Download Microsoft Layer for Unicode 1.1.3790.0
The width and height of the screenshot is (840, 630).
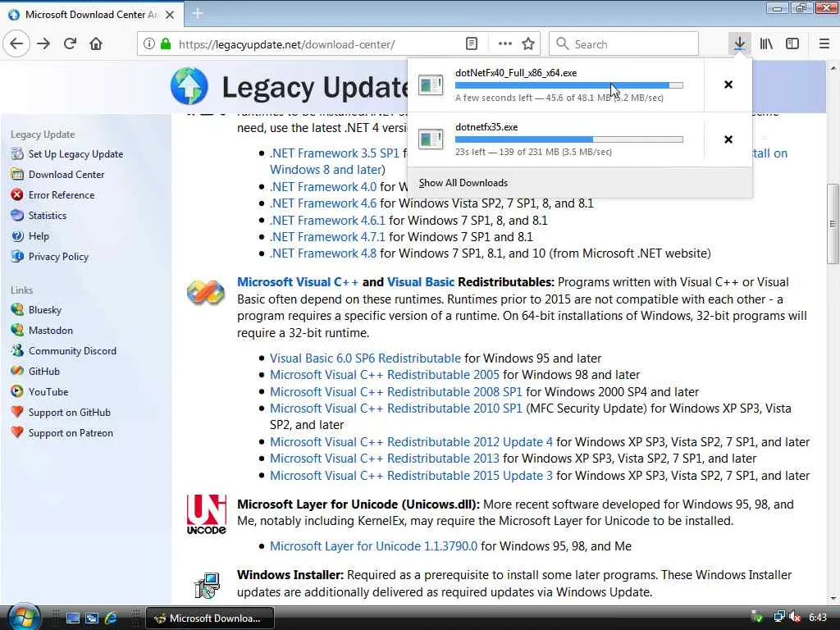click(x=373, y=546)
